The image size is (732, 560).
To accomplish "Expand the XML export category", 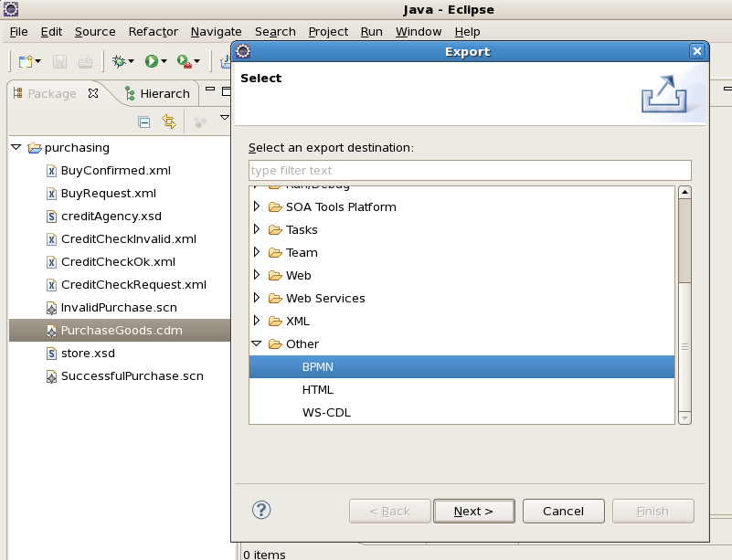I will point(256,320).
